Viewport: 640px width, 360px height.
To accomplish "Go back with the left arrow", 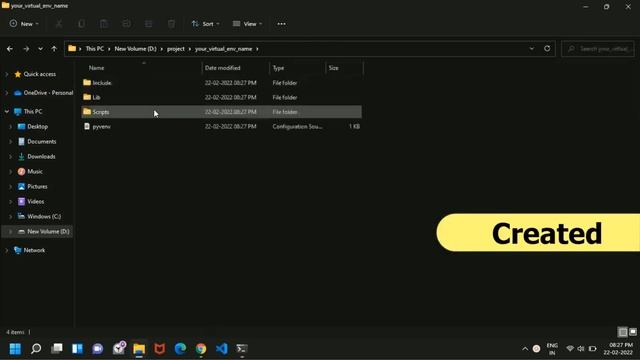I will pyautogui.click(x=10, y=49).
